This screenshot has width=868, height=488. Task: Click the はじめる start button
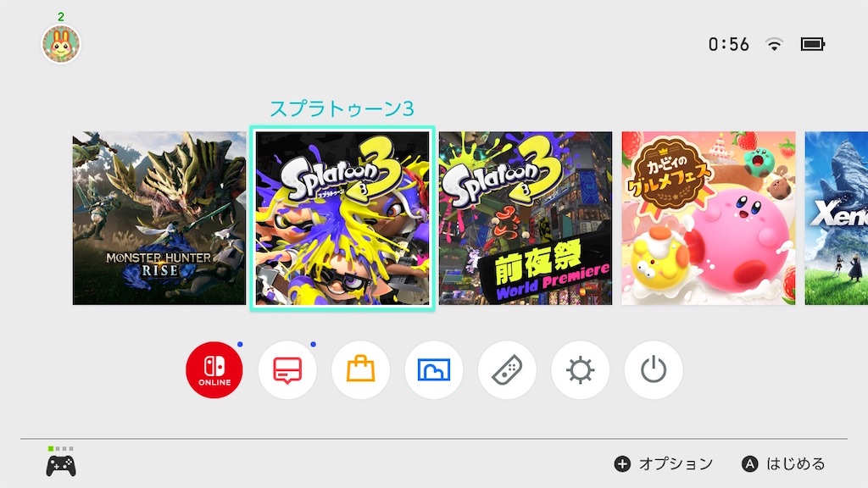783,463
